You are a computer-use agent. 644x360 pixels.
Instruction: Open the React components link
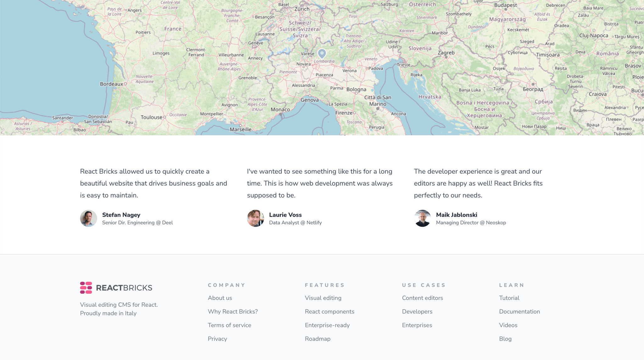pyautogui.click(x=330, y=311)
